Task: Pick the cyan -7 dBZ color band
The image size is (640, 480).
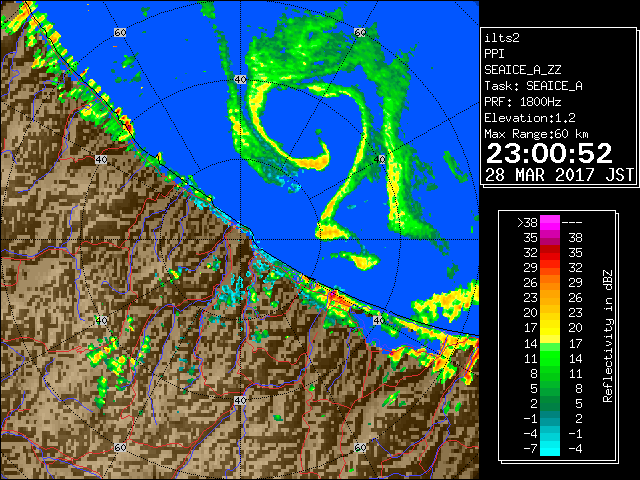Action: point(550,448)
